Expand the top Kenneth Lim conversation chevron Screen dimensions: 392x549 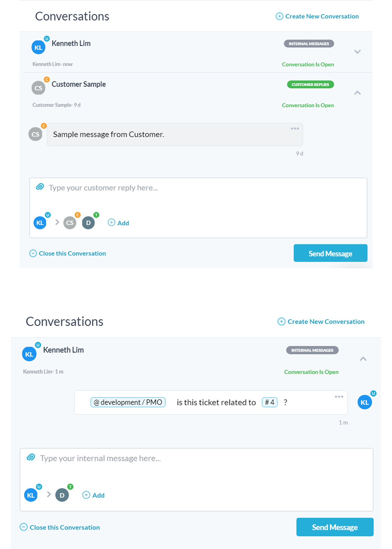[357, 52]
